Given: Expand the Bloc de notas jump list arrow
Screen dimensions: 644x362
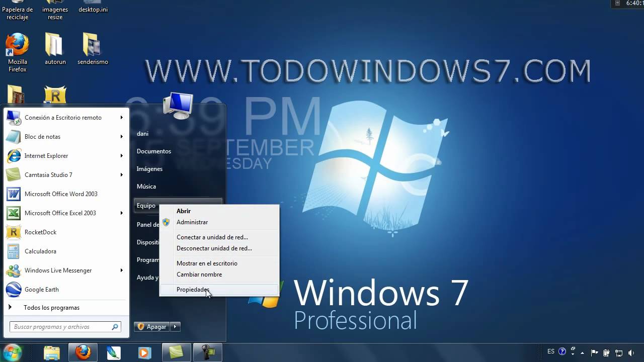Looking at the screenshot, I should click(121, 137).
